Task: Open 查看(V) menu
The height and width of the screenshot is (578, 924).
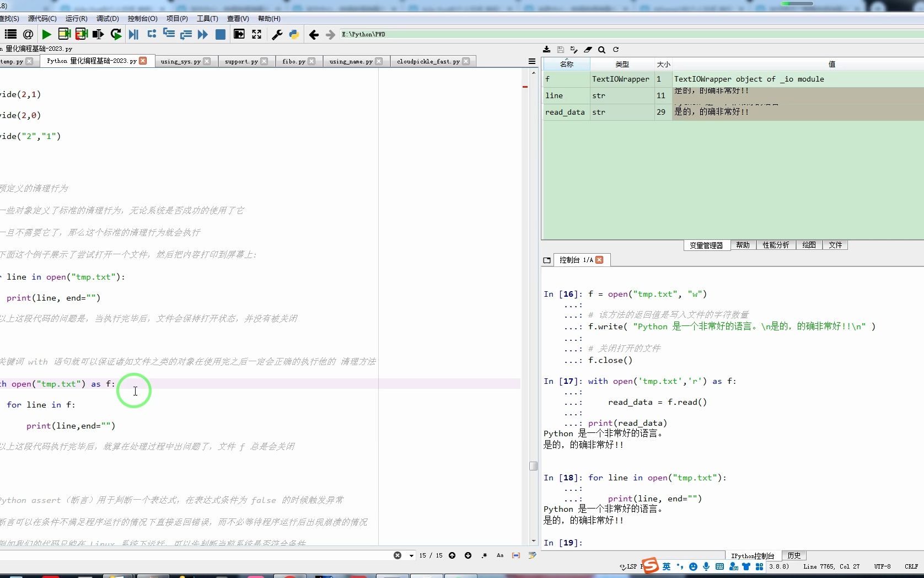Action: tap(238, 18)
